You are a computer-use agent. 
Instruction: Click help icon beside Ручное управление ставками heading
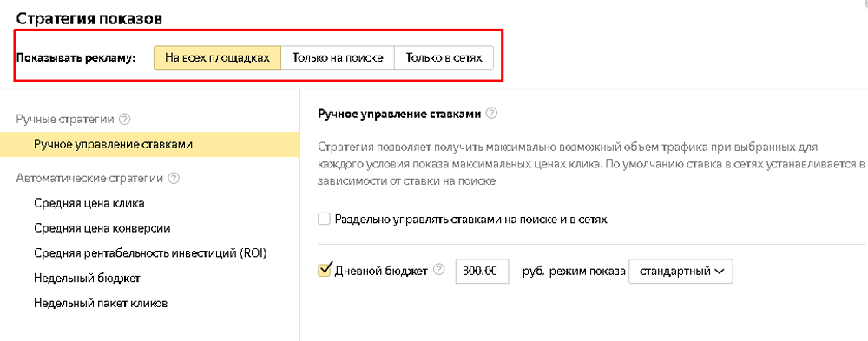click(491, 114)
